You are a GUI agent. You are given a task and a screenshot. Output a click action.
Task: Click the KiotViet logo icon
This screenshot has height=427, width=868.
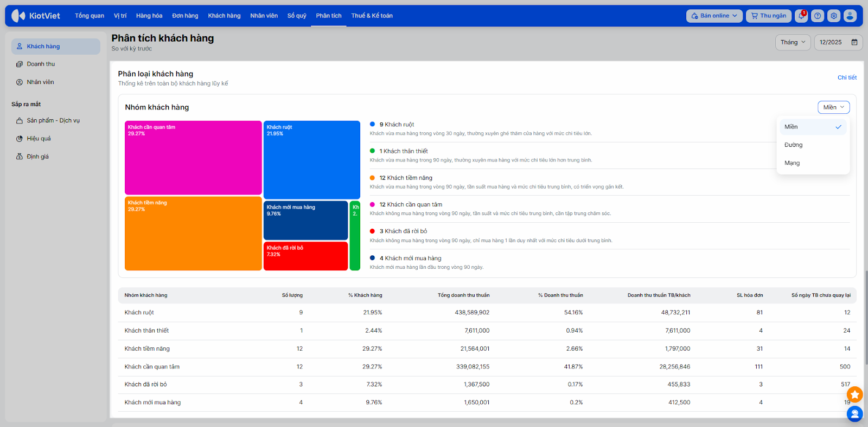[18, 16]
